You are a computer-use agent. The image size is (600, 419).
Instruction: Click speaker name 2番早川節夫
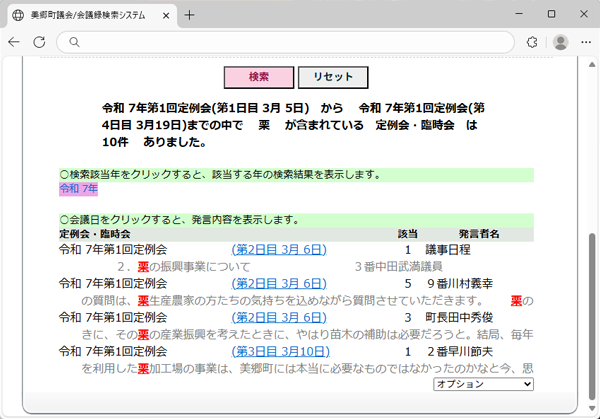(460, 351)
